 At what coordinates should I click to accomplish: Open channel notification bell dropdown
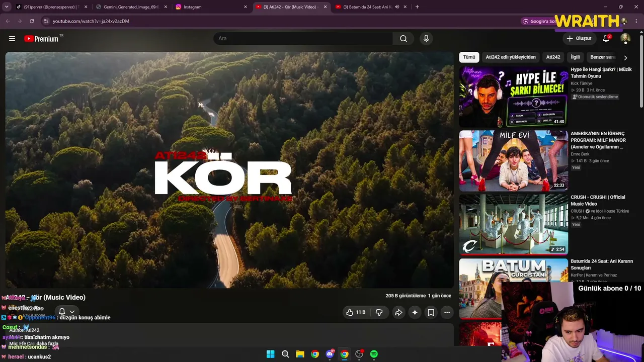coord(67,312)
